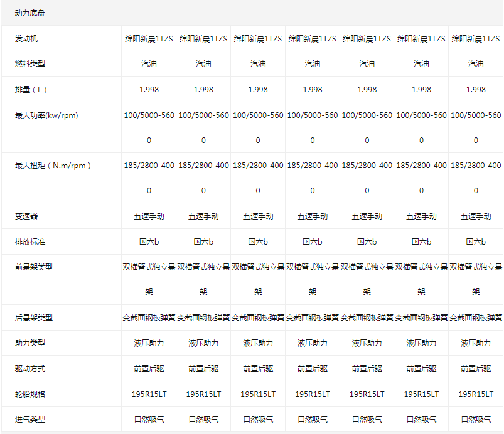Image resolution: width=504 pixels, height=434 pixels.
Task: Click the 轮胎规格 row label
Action: [30, 394]
